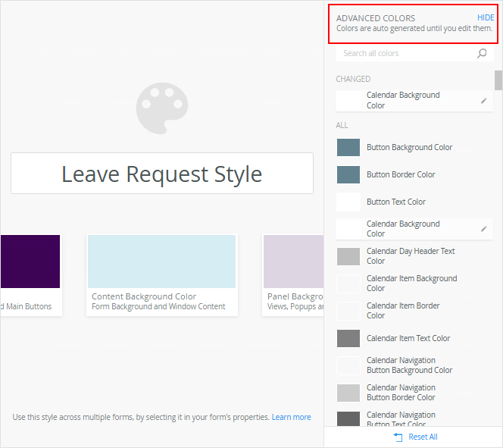Open Calendar Day Header Text Color swatch
This screenshot has width=503, height=448.
click(348, 256)
